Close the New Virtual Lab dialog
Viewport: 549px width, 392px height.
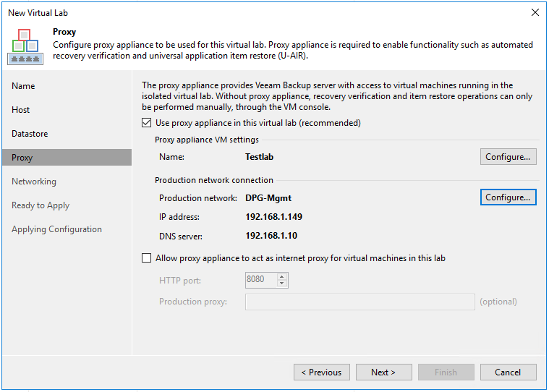point(535,12)
